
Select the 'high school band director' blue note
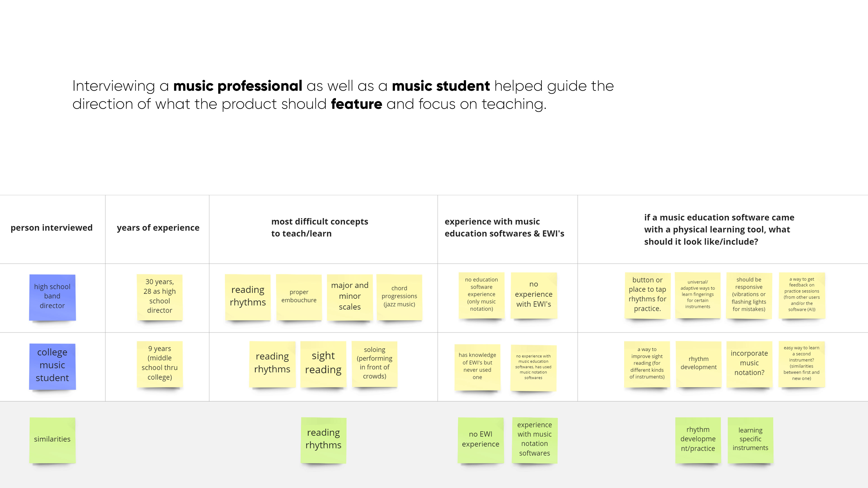click(x=52, y=297)
